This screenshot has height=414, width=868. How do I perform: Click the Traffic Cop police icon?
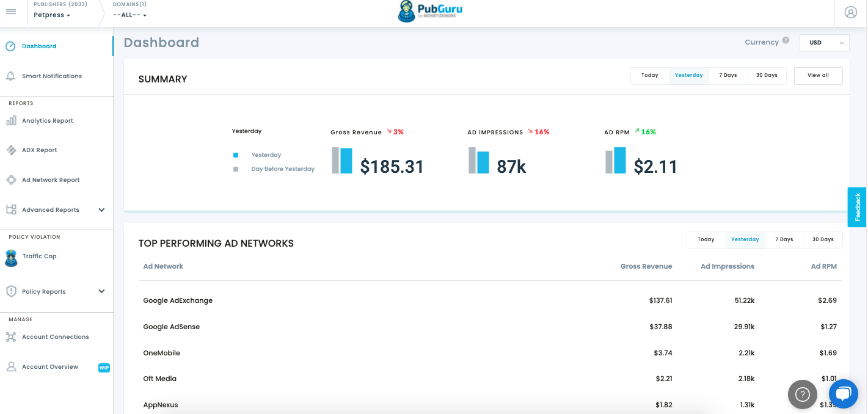11,258
